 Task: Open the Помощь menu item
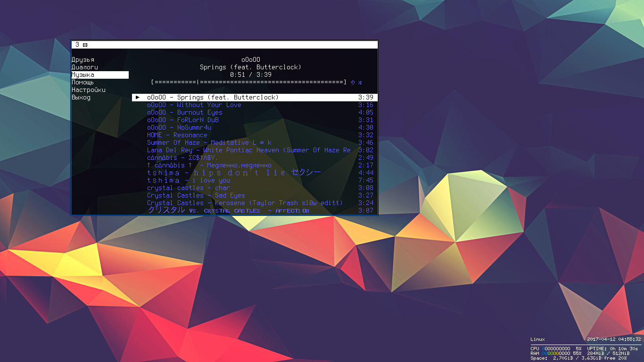(83, 82)
